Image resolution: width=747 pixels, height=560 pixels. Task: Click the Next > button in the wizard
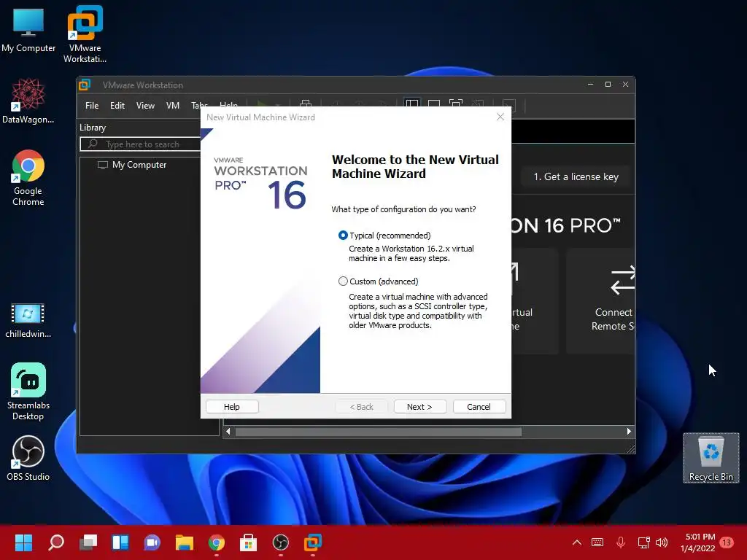(x=419, y=407)
